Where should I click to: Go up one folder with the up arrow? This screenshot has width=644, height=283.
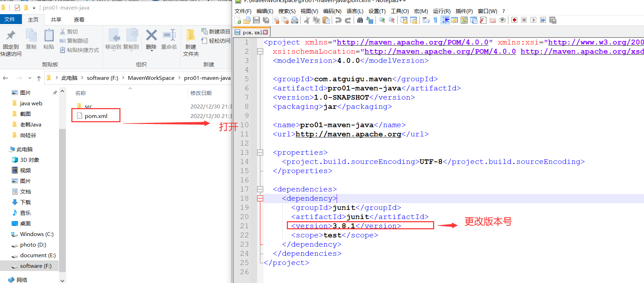tap(39, 78)
